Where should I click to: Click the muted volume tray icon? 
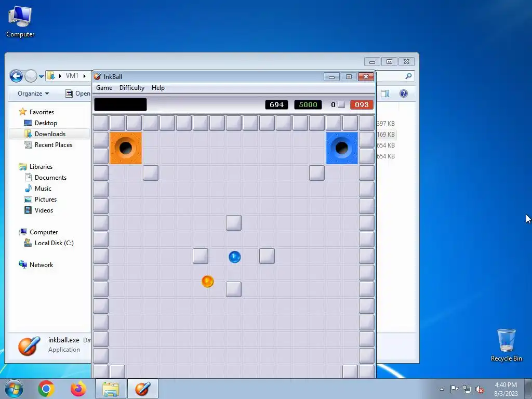[480, 390]
